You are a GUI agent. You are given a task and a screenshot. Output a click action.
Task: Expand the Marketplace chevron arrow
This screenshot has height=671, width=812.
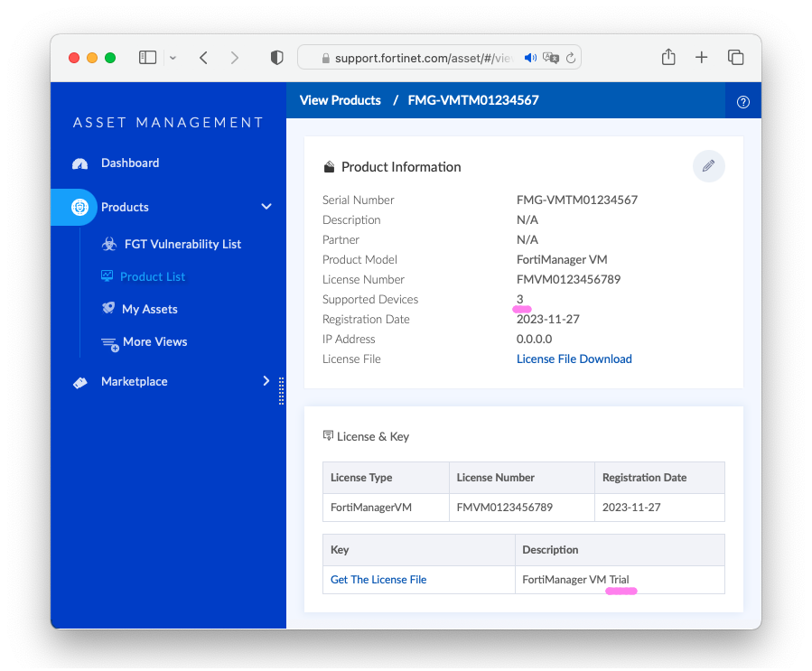[x=266, y=381]
